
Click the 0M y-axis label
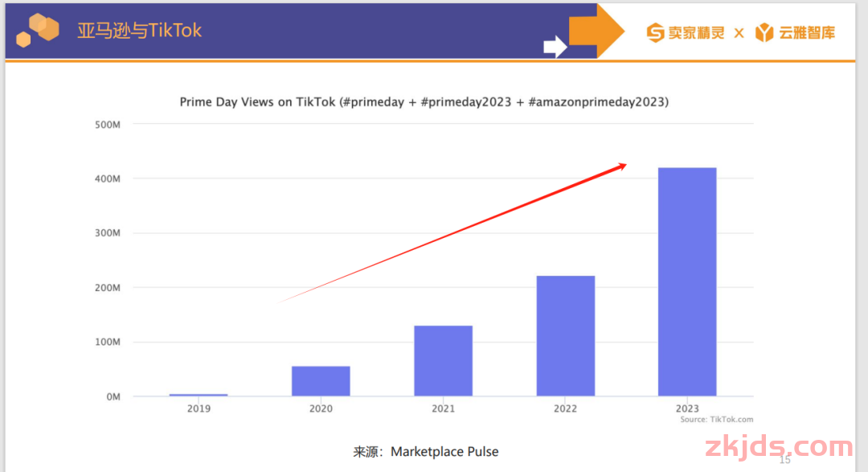pos(113,396)
